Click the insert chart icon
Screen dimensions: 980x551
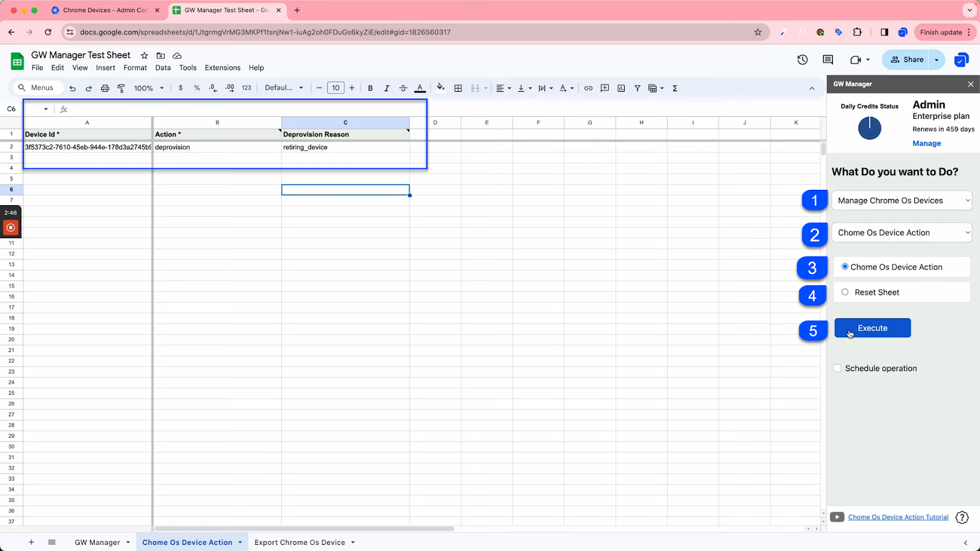[621, 88]
